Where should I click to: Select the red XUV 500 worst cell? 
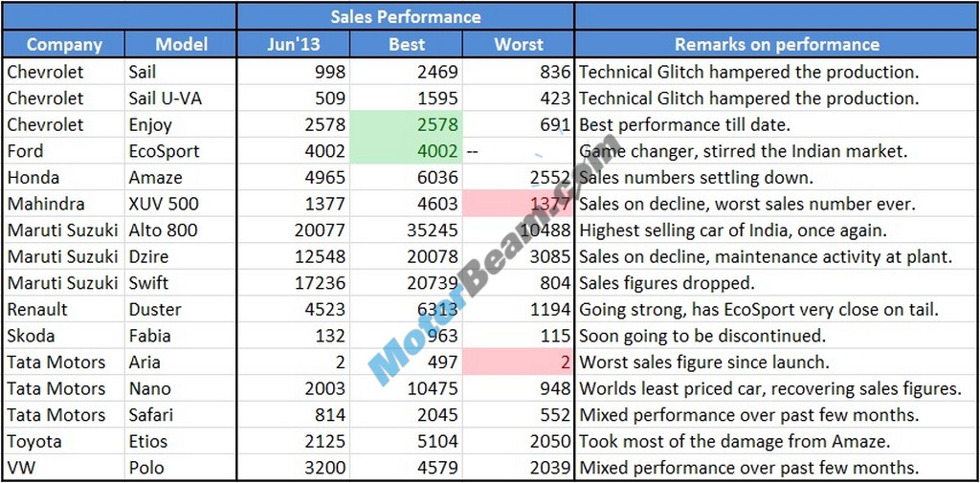click(x=519, y=204)
